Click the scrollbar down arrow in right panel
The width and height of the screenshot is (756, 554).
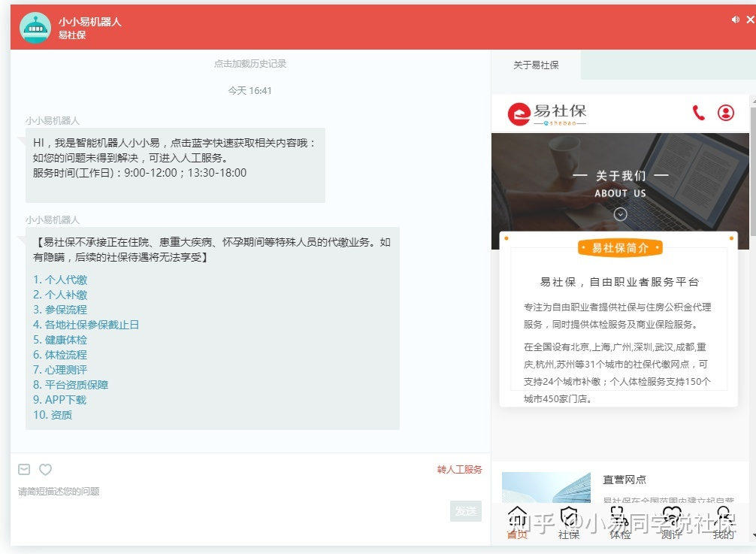point(753,535)
